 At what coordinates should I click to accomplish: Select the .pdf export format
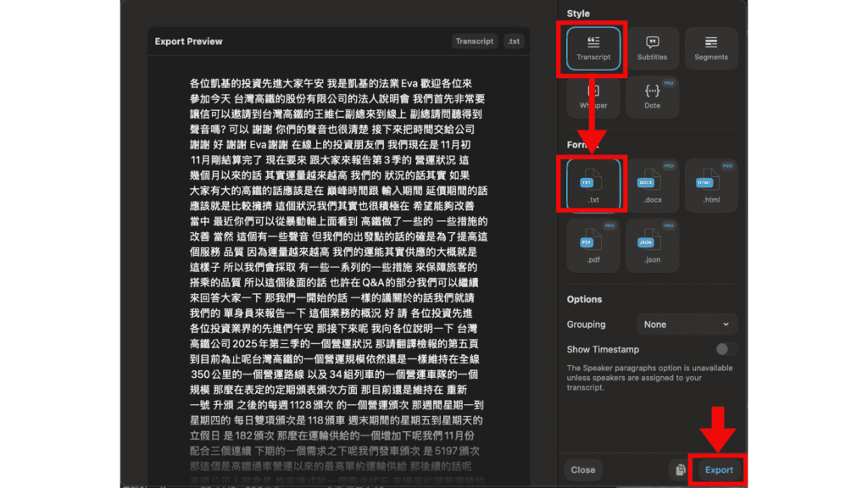click(593, 247)
